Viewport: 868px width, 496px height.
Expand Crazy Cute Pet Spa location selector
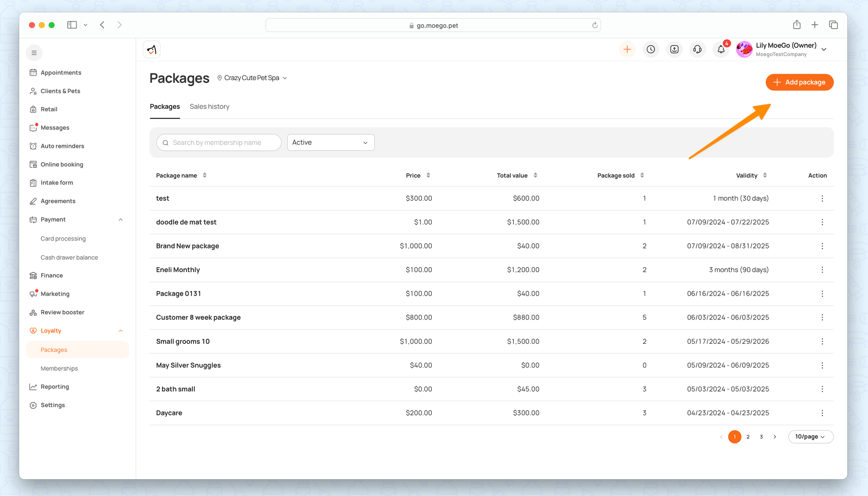[252, 78]
